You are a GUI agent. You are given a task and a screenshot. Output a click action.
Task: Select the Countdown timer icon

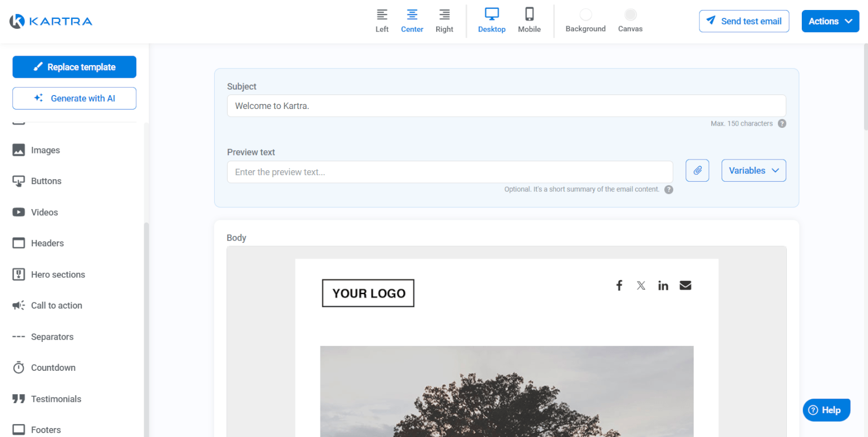(18, 368)
